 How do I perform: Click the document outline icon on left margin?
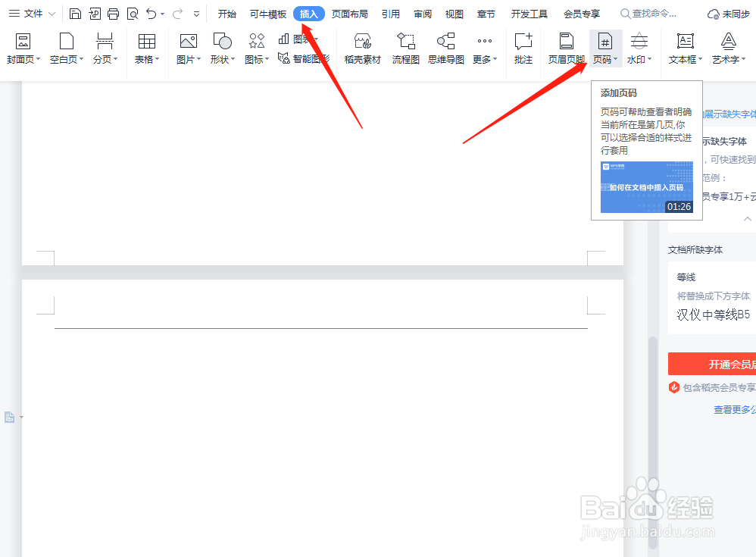point(10,417)
